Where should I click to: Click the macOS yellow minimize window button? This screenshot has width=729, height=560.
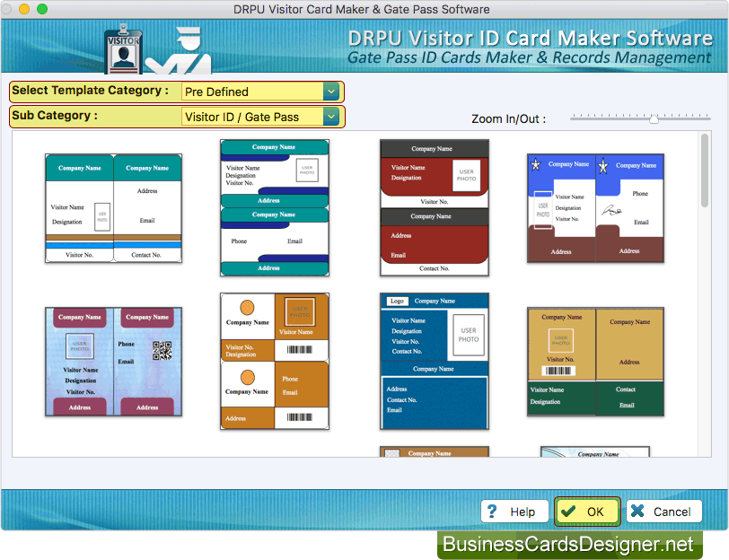coord(24,9)
